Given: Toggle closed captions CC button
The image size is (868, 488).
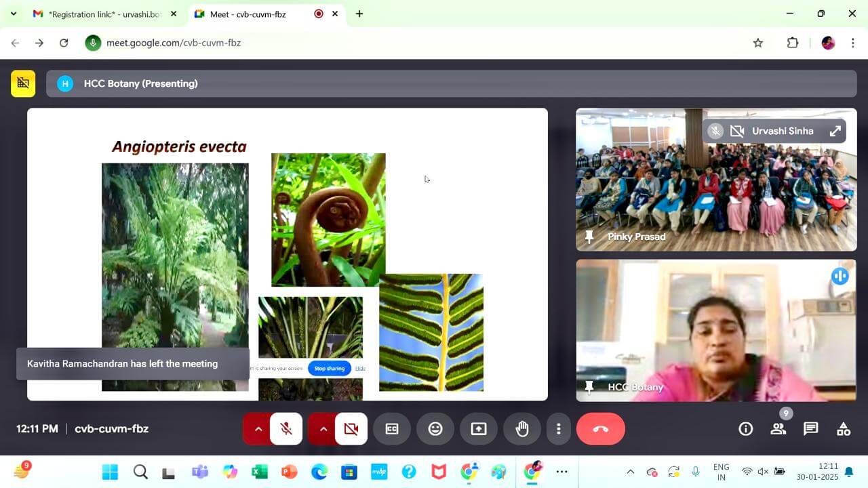Looking at the screenshot, I should click(x=392, y=429).
